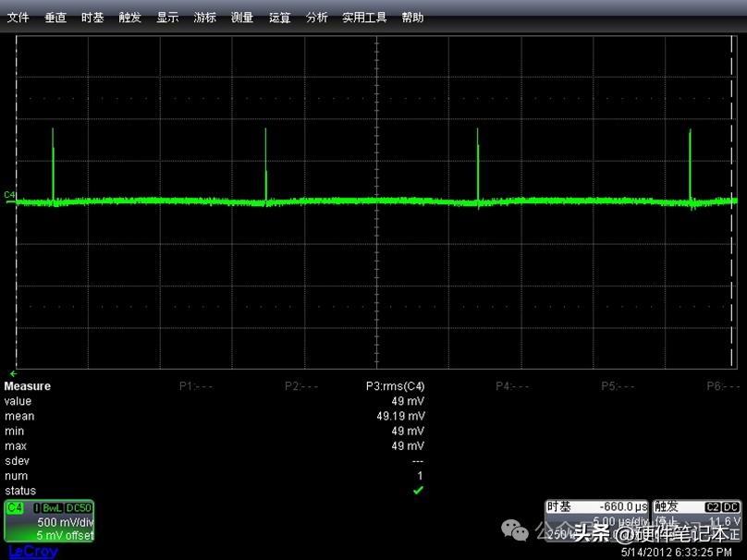Open the 帮助 (Help) menu
This screenshot has height=560, width=747.
[x=412, y=18]
